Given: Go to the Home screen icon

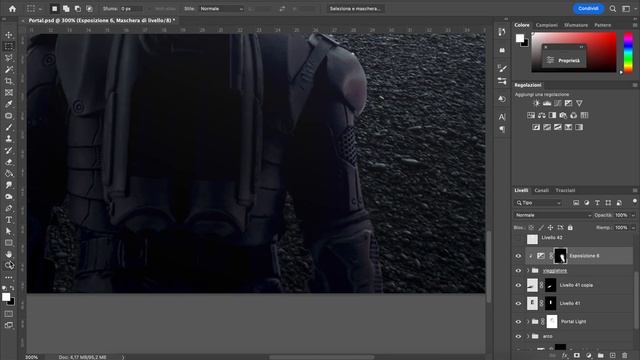Looking at the screenshot, I should point(12,9).
